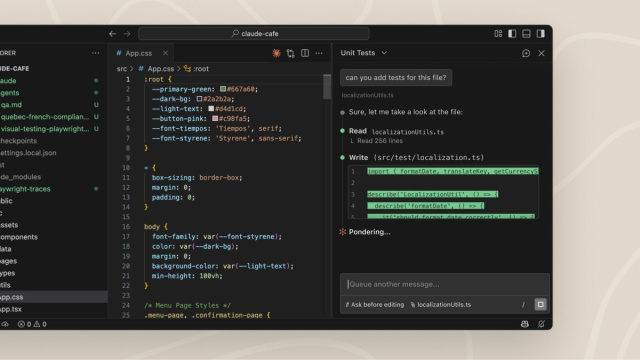640x360 pixels.
Task: Open the Read localizationUtils.ts step
Action: click(x=396, y=131)
